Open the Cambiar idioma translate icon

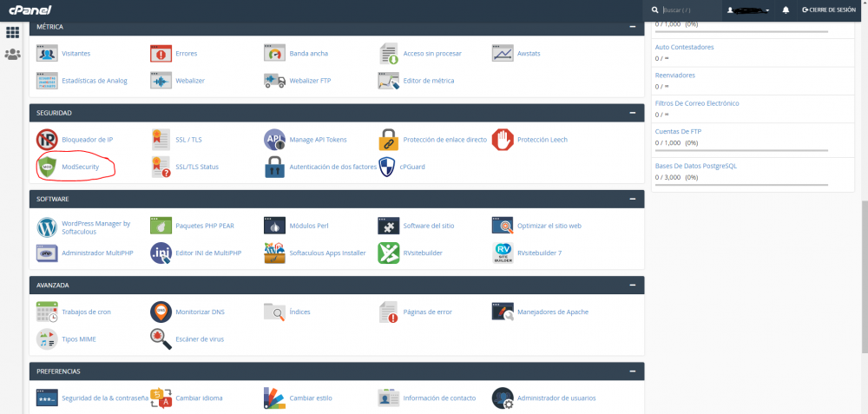tap(161, 398)
